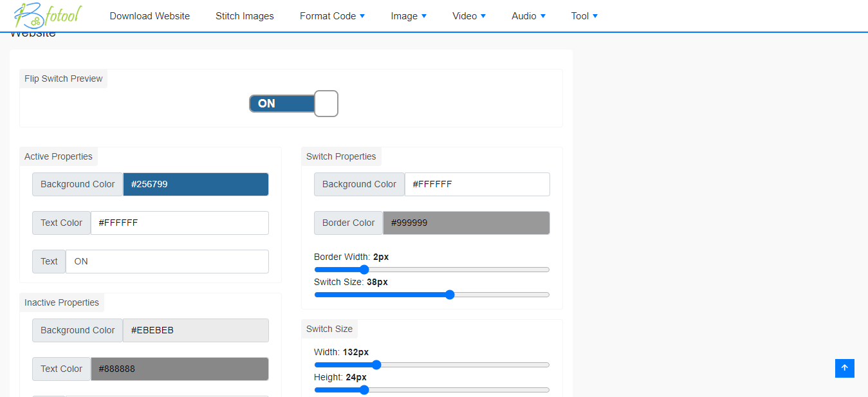Click the active Background Color value #256799
The height and width of the screenshot is (397, 868).
pos(196,184)
